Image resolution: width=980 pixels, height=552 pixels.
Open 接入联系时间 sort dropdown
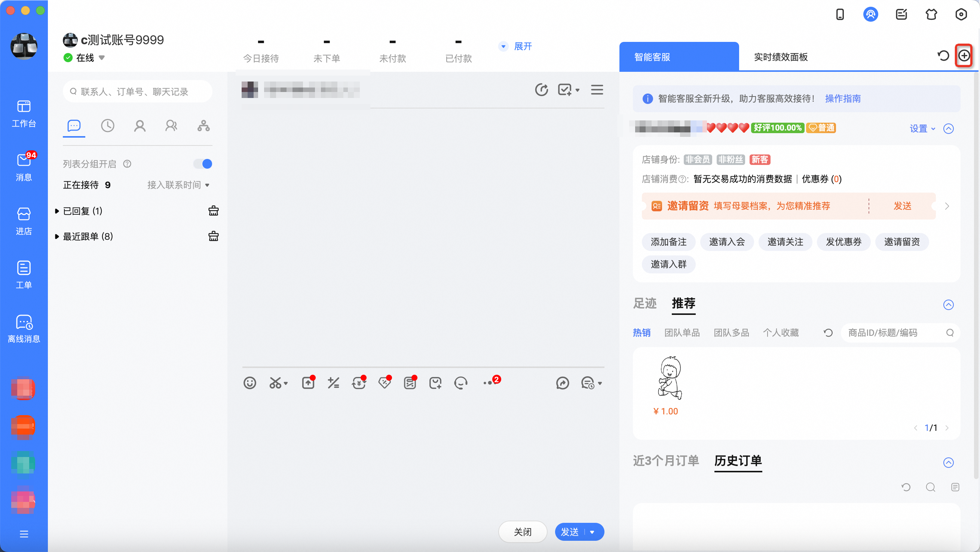(x=178, y=185)
